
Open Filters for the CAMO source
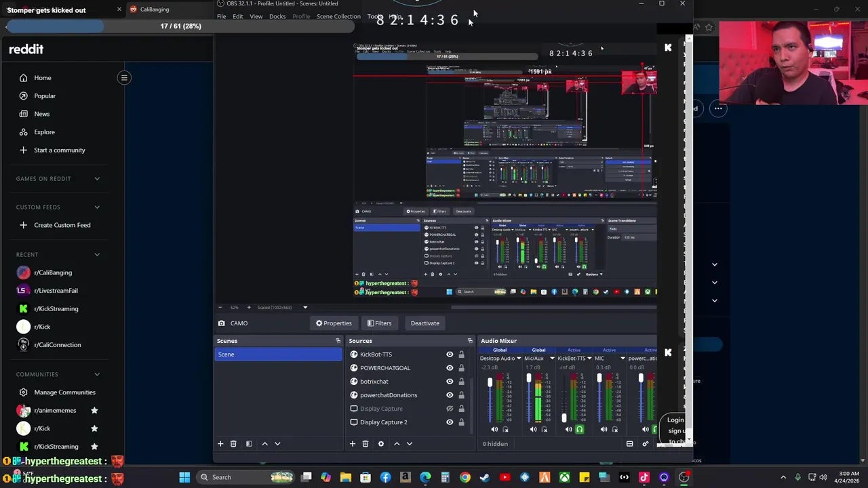[x=379, y=323]
